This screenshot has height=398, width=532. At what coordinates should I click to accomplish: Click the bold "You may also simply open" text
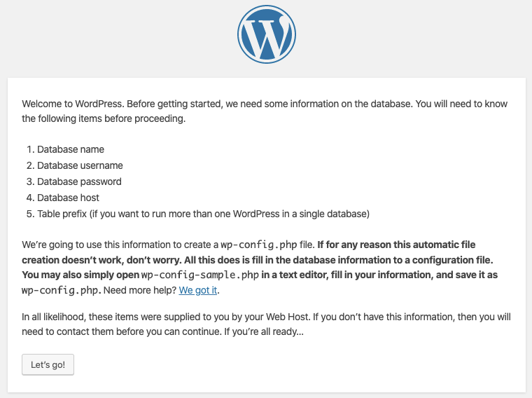[80, 275]
